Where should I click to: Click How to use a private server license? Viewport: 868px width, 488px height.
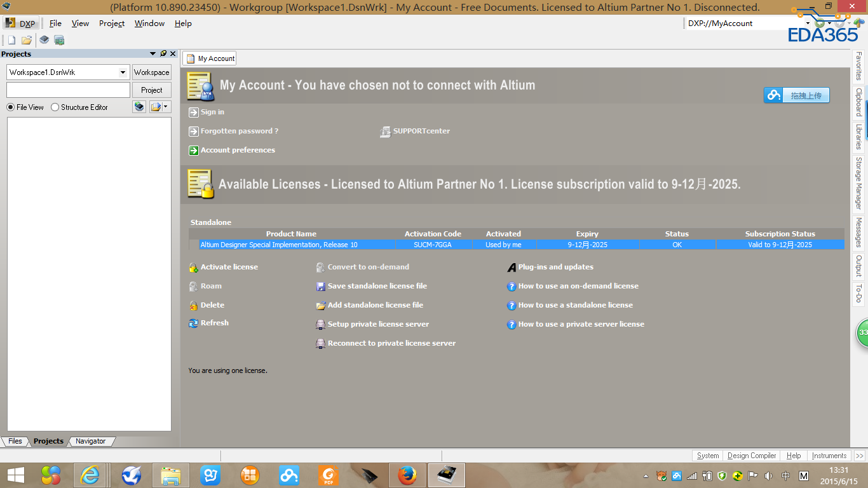tap(581, 324)
